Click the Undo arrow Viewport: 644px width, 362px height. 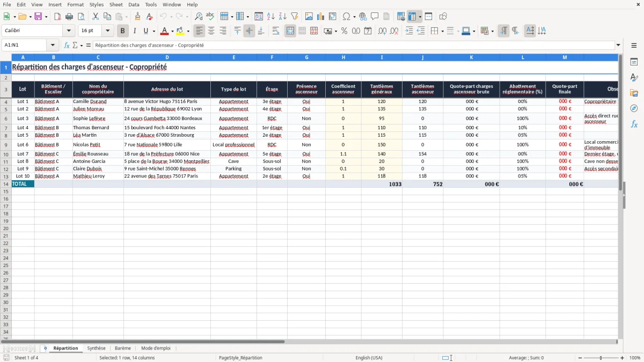[163, 17]
